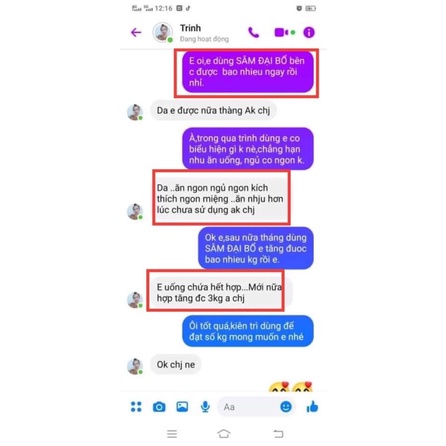Tap Android recent apps menu button
This screenshot has height=446, width=446.
(172, 434)
